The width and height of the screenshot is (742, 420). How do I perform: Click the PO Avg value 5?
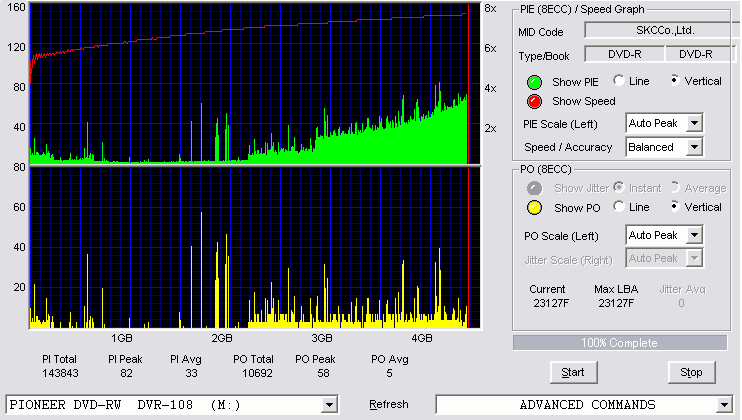389,373
